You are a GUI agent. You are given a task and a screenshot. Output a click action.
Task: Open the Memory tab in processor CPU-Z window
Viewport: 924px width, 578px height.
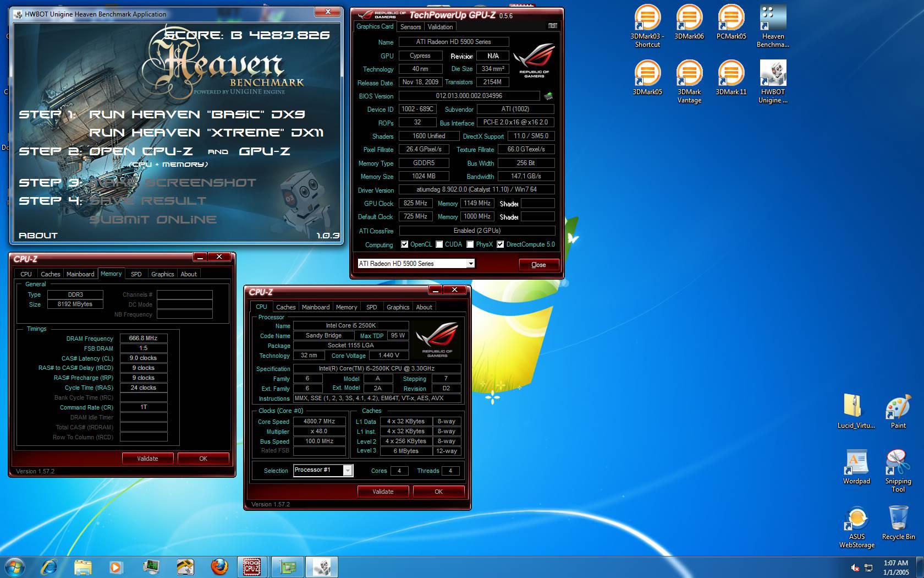pos(346,307)
